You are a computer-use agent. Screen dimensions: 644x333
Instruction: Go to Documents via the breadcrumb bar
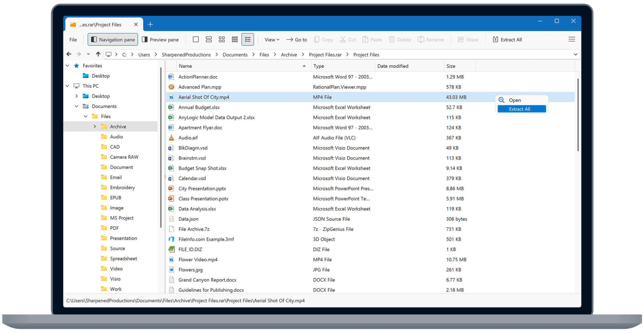(x=235, y=54)
